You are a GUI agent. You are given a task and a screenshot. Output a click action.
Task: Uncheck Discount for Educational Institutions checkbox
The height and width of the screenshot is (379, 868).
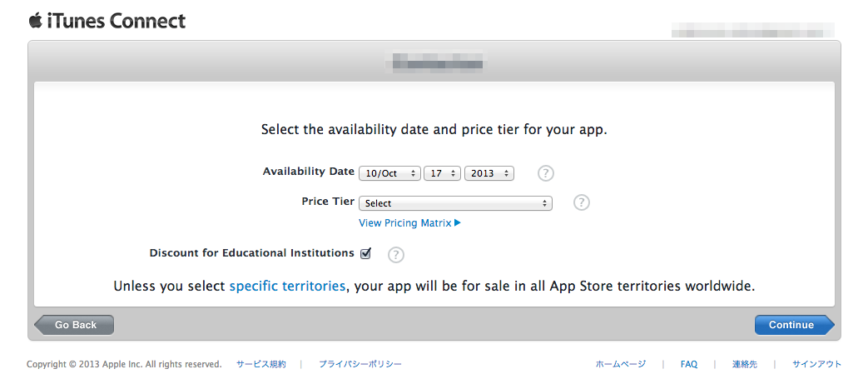pos(365,253)
